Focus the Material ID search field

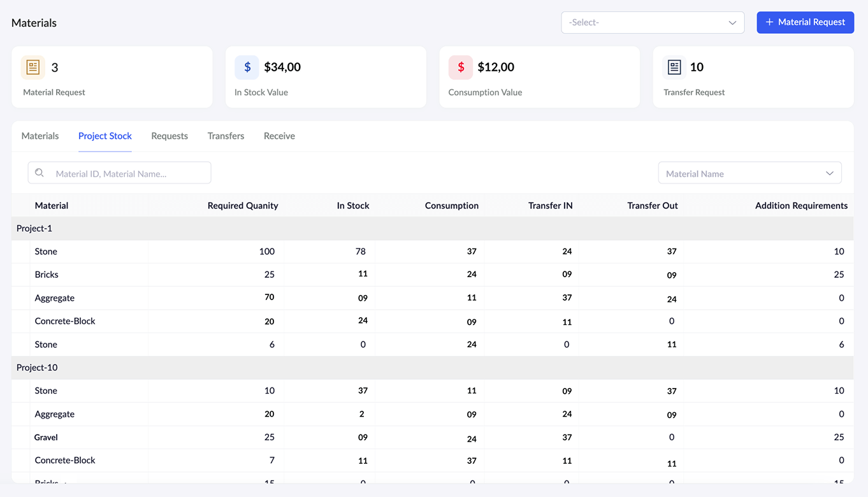click(x=127, y=173)
